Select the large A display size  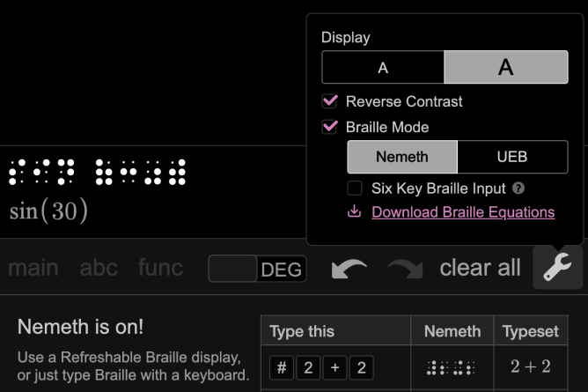(505, 68)
